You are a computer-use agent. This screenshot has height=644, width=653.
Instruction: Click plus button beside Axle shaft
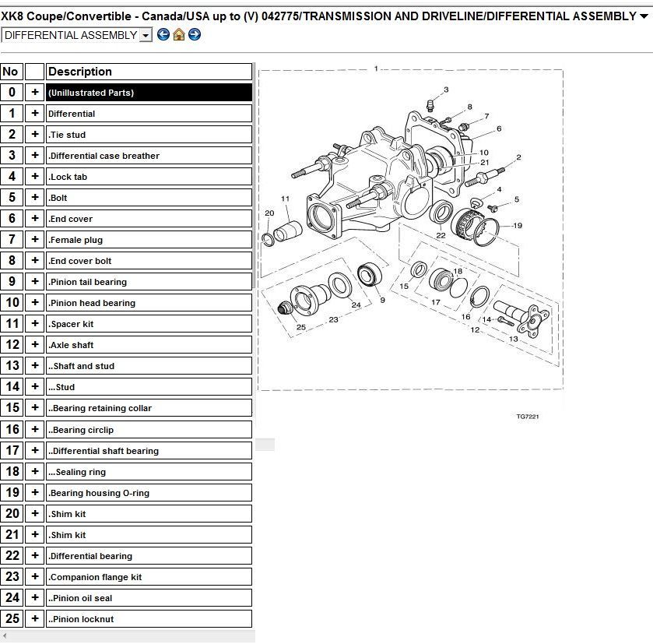[35, 345]
